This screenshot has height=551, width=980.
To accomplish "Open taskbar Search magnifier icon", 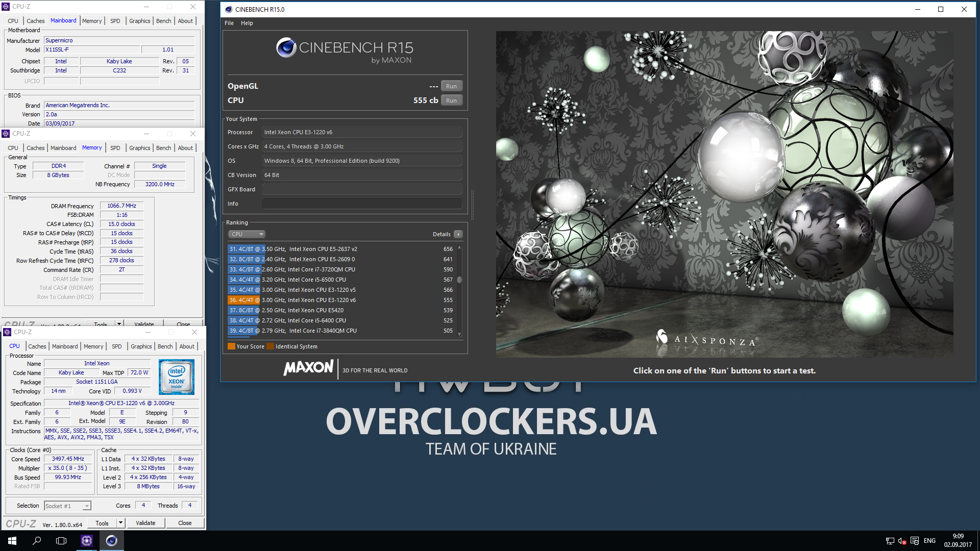I will point(37,541).
